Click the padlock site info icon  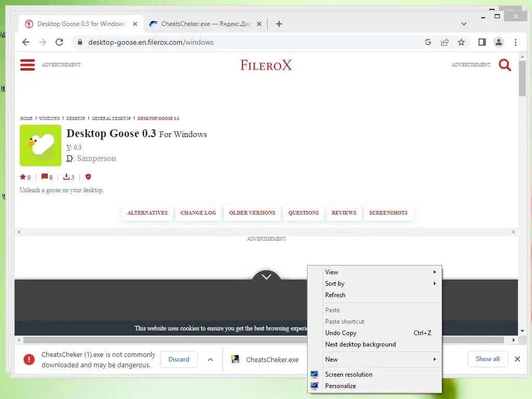coord(80,42)
